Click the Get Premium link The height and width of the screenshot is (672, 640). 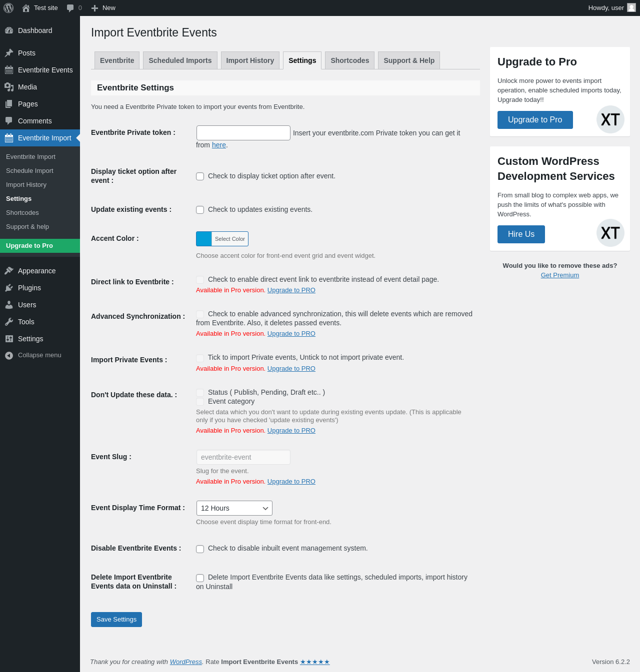click(x=560, y=275)
